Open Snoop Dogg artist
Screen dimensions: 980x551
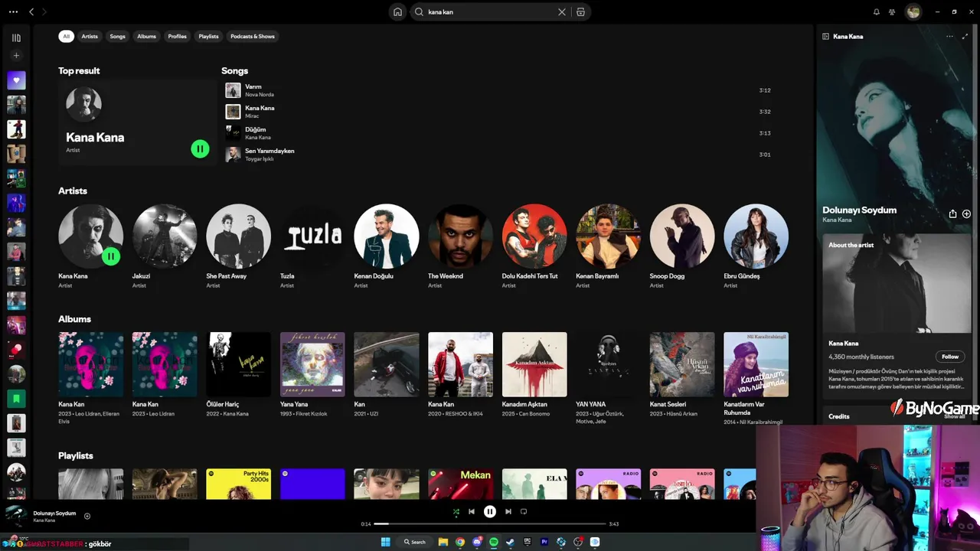coord(682,236)
